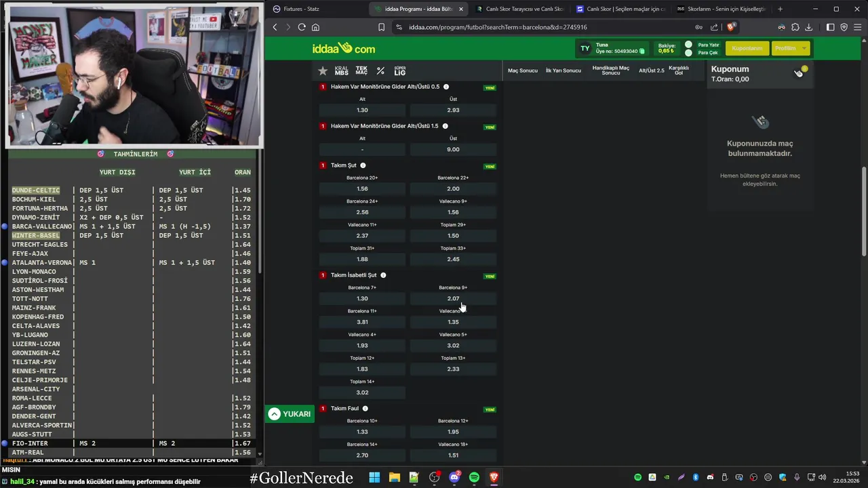
Task: Select the Süper Lig filter icon
Action: [x=400, y=70]
